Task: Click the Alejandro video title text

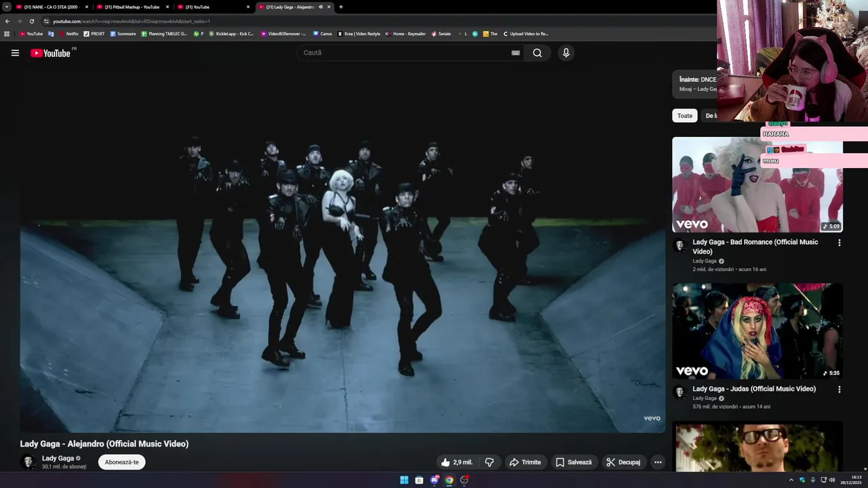Action: tap(104, 444)
